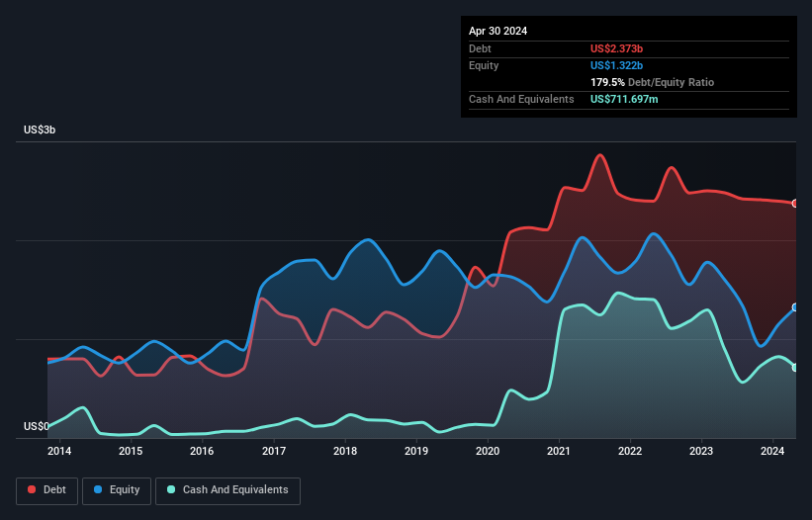Viewport: 812px width, 520px height.
Task: Click the Debt row label in tooltip
Action: 480,48
